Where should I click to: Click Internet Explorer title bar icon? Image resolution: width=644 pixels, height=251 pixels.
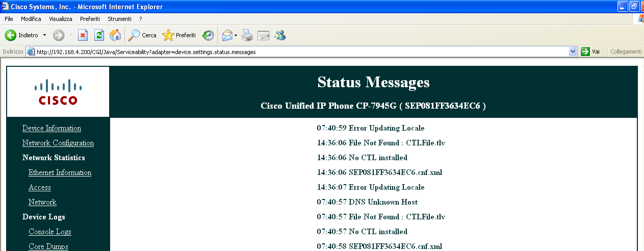pos(6,6)
